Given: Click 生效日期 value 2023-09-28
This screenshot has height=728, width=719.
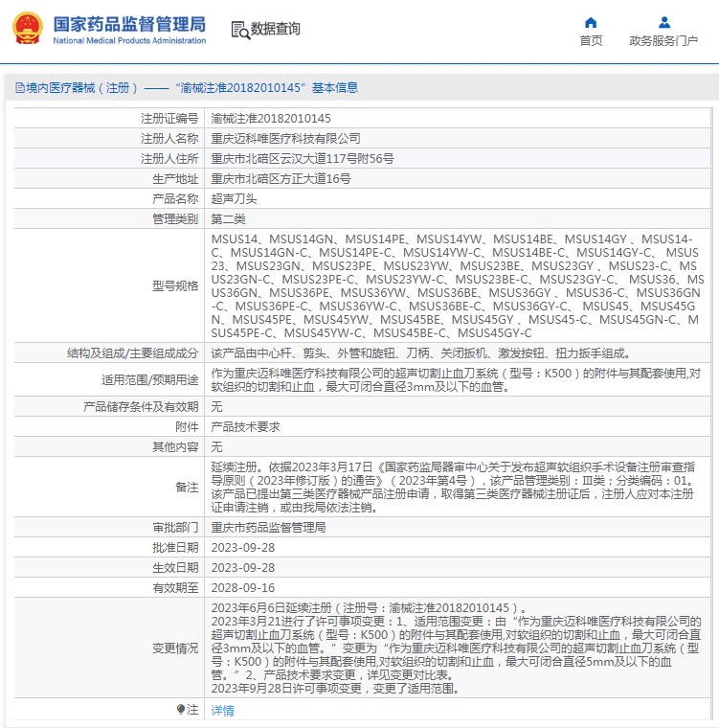Looking at the screenshot, I should click(243, 567).
